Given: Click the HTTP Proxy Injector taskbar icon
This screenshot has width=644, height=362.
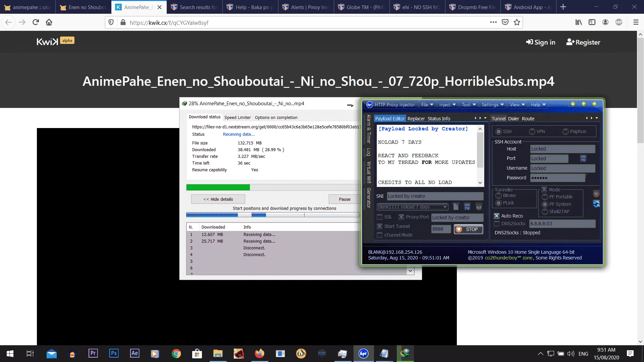Looking at the screenshot, I should 364,354.
